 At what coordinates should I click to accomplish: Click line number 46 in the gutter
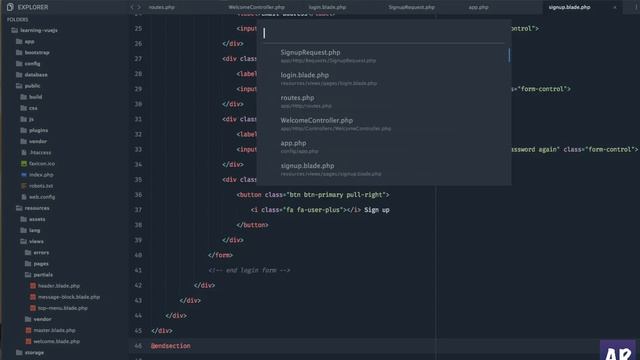click(x=138, y=346)
